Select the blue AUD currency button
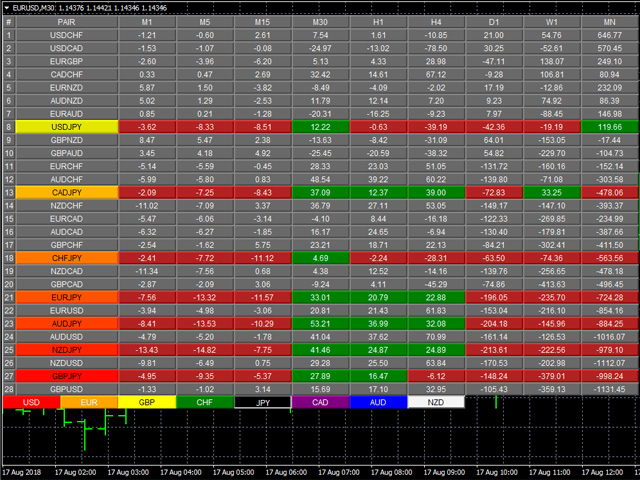 pyautogui.click(x=378, y=402)
